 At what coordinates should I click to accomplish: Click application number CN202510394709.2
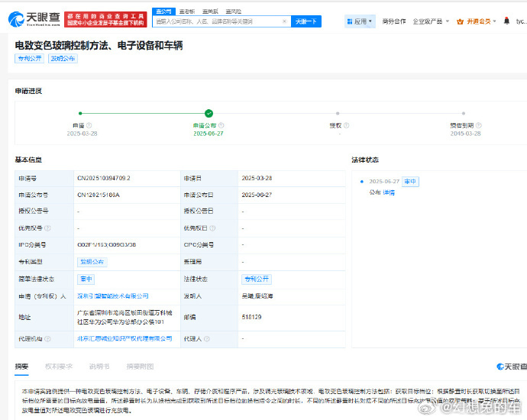(104, 178)
